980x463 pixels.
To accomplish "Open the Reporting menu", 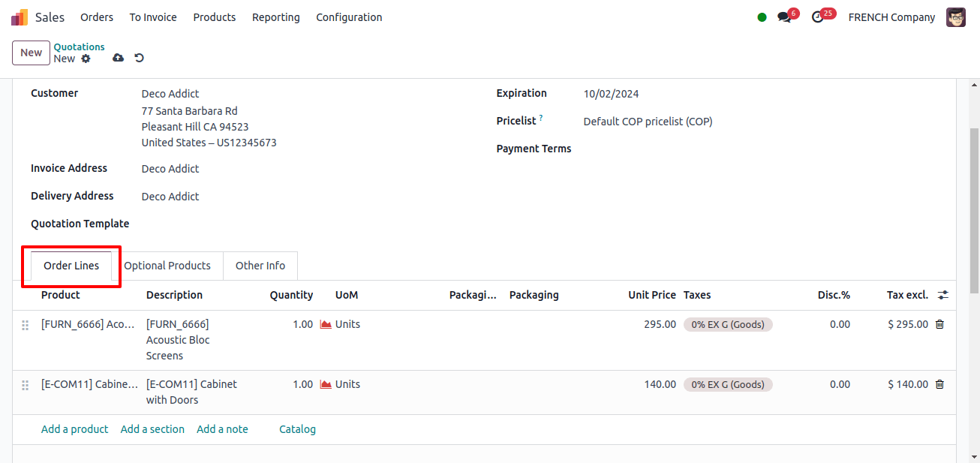I will tap(276, 17).
